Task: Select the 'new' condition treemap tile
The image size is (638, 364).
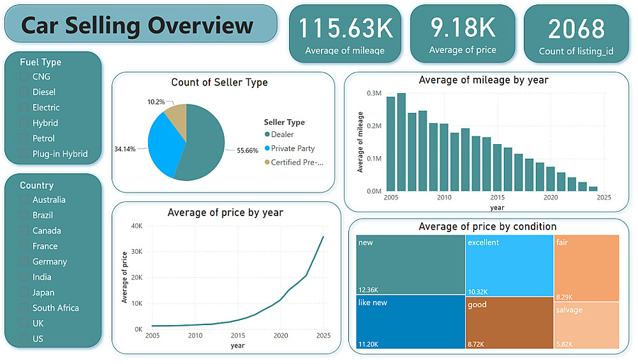Action: pos(410,265)
